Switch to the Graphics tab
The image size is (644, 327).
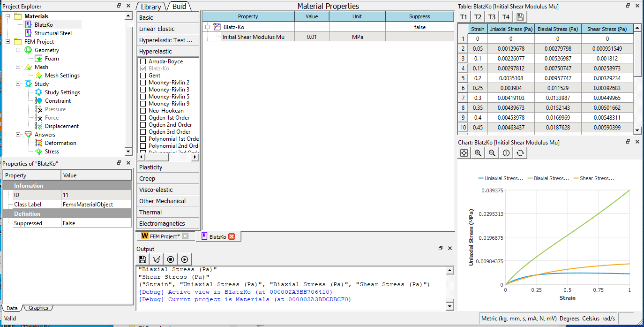[38, 308]
